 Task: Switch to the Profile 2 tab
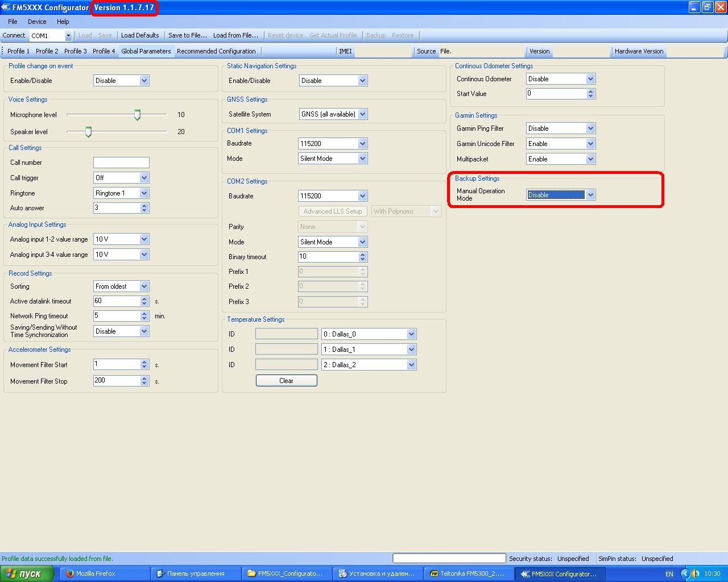coord(47,51)
